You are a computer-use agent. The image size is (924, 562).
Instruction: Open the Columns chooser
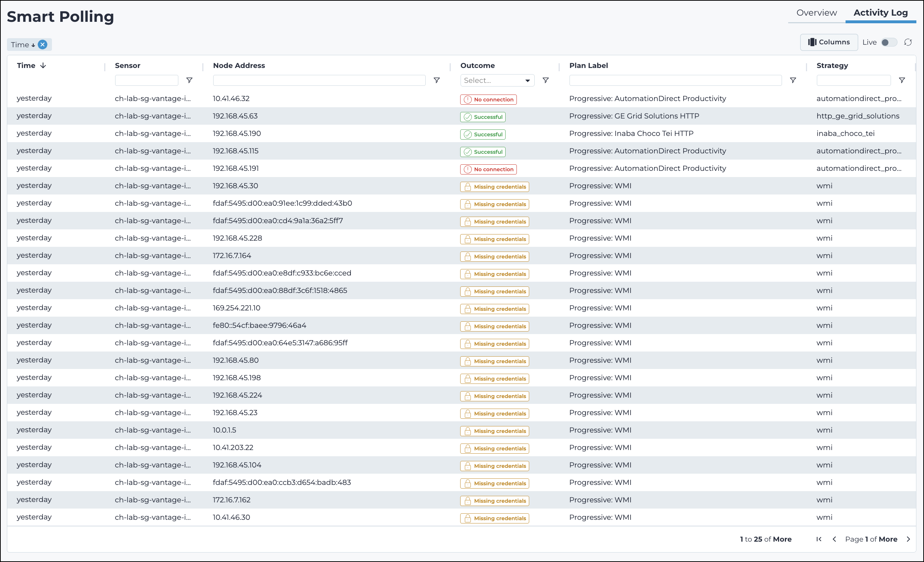(x=829, y=42)
